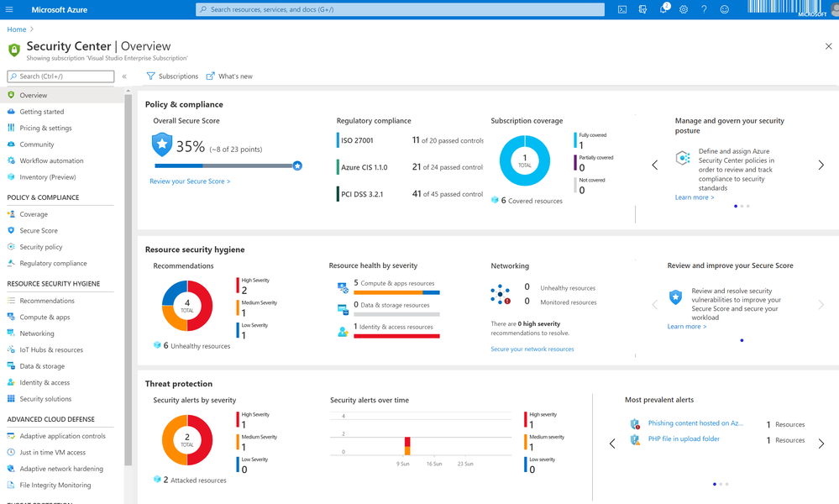839x504 pixels.
Task: Go to next Most prevalent alerts page
Action: pos(821,444)
